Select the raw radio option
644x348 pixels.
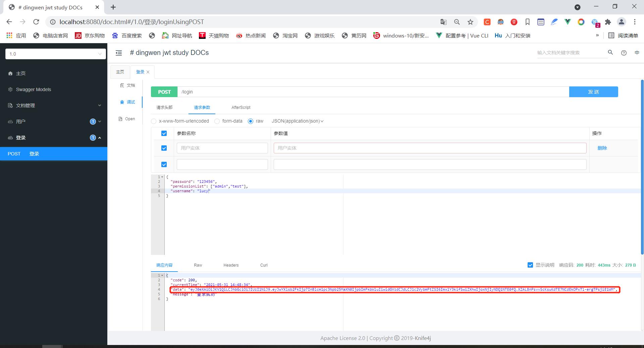click(x=251, y=121)
